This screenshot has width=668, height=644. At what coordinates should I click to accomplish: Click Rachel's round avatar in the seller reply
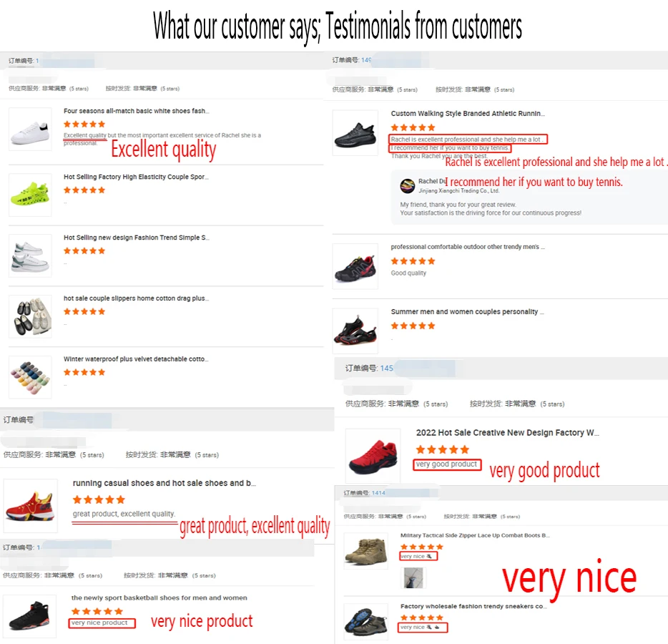tap(408, 186)
